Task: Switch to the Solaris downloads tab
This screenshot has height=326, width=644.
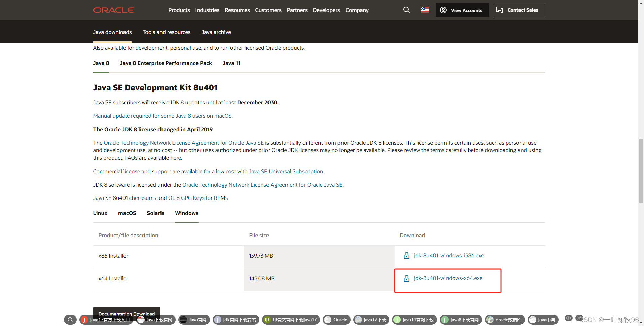Action: coord(155,213)
